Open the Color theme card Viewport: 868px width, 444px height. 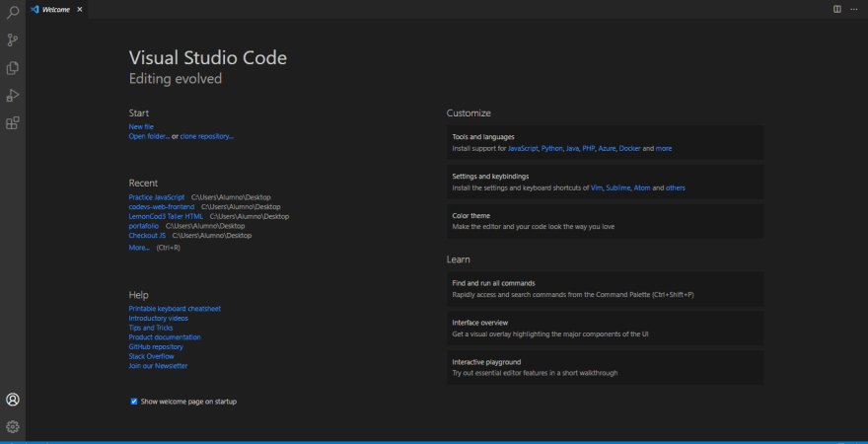click(x=605, y=221)
